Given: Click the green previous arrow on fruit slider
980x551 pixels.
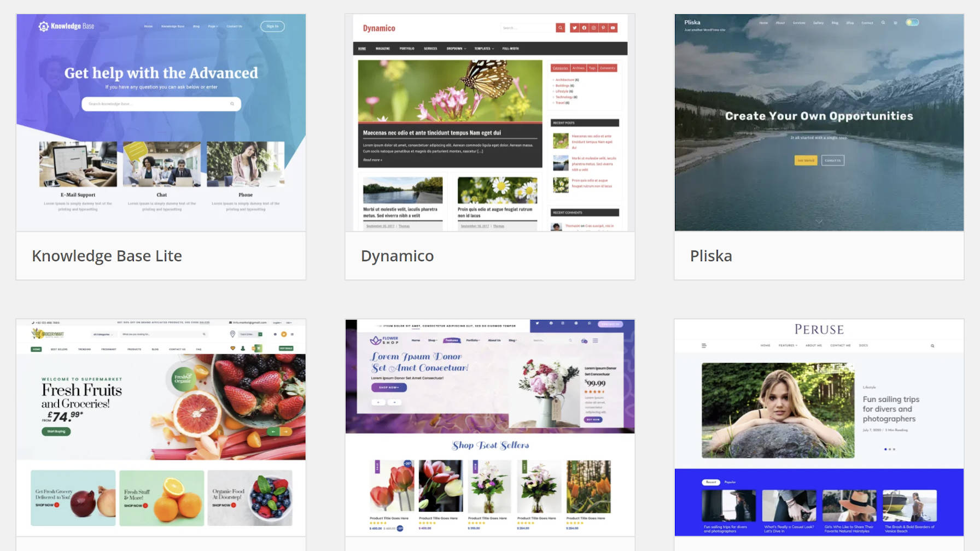Looking at the screenshot, I should [273, 432].
